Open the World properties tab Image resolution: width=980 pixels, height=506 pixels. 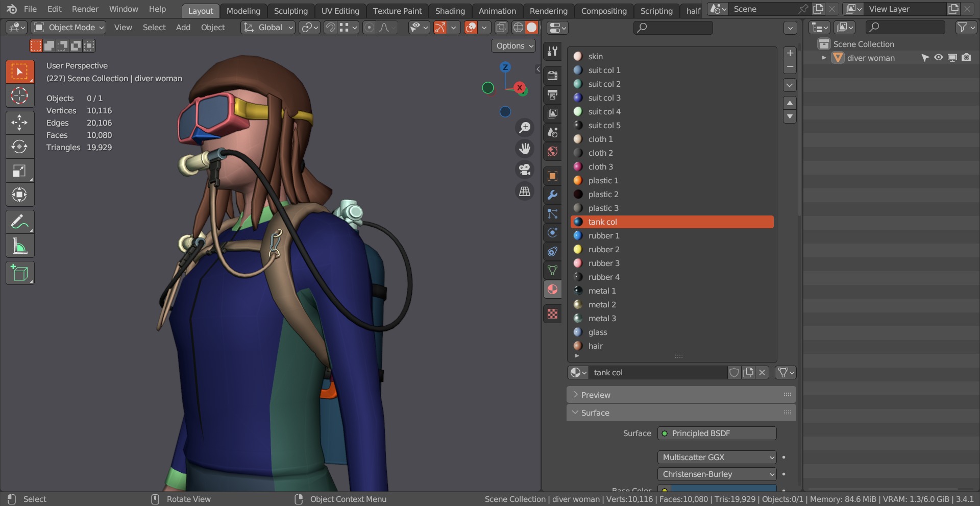pyautogui.click(x=552, y=151)
